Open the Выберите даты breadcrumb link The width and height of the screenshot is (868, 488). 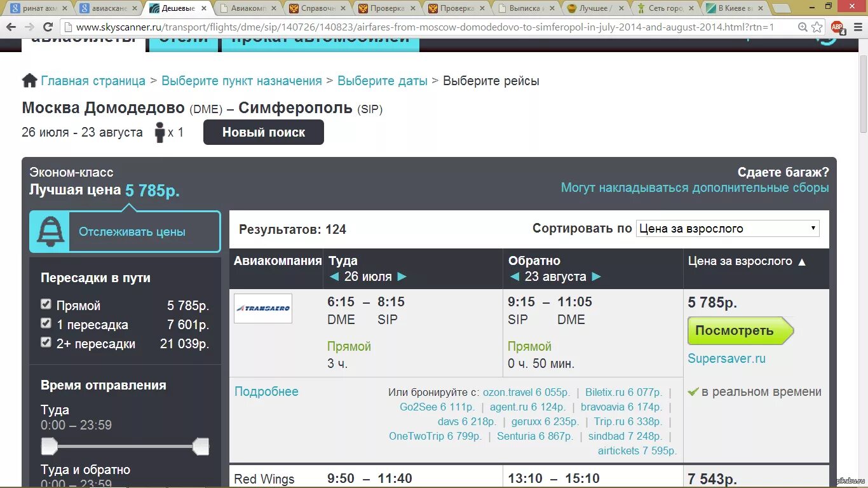pos(383,81)
